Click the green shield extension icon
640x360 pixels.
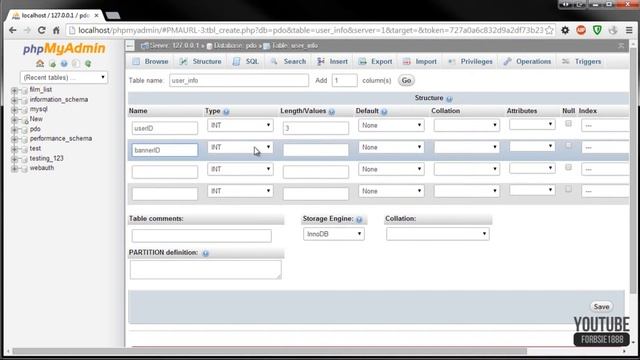pyautogui.click(x=597, y=30)
